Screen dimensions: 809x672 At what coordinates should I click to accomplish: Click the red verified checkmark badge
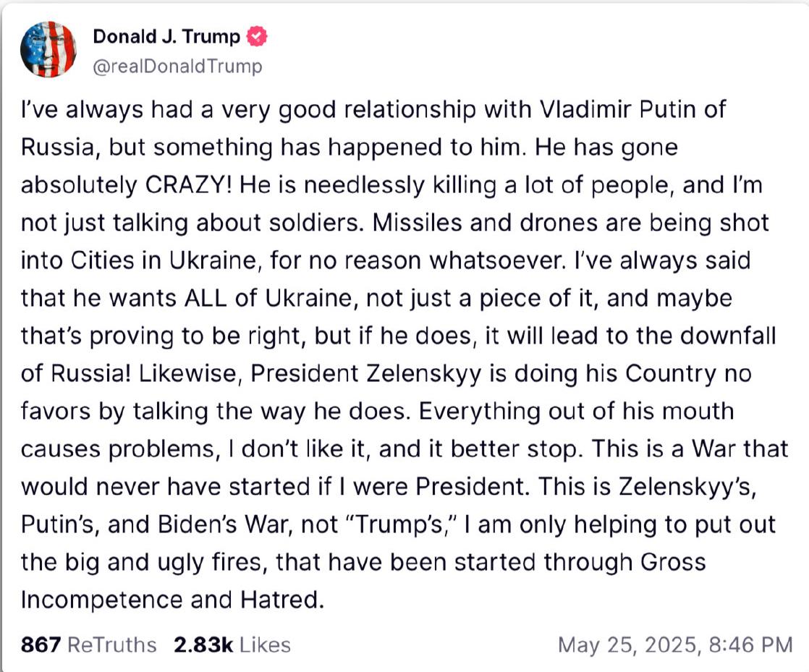coord(257,37)
